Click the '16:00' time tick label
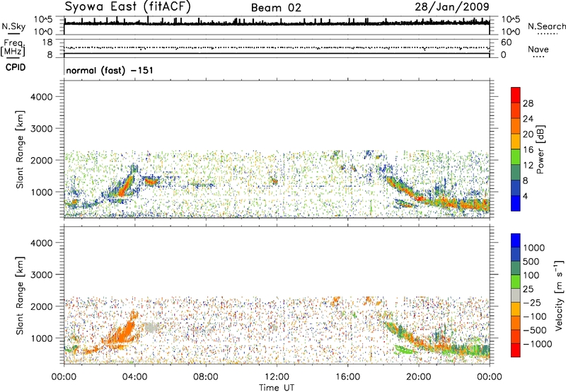The width and height of the screenshot is (566, 392). coord(347,376)
